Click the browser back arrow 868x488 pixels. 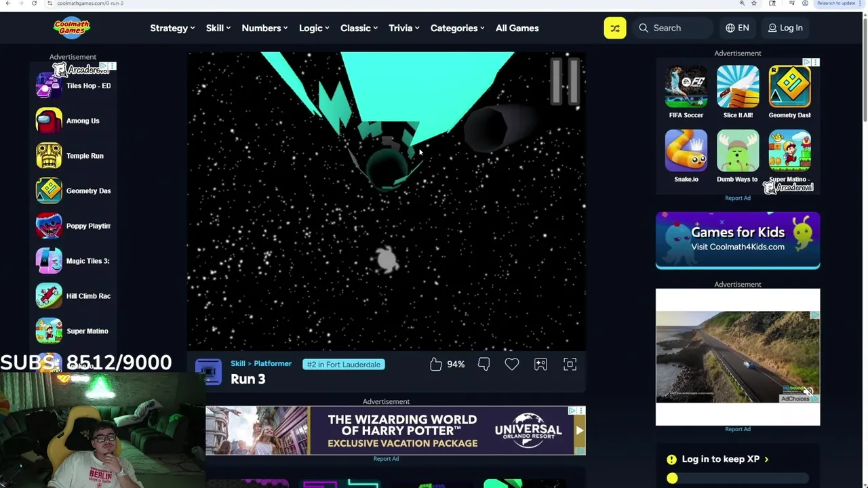(x=8, y=3)
